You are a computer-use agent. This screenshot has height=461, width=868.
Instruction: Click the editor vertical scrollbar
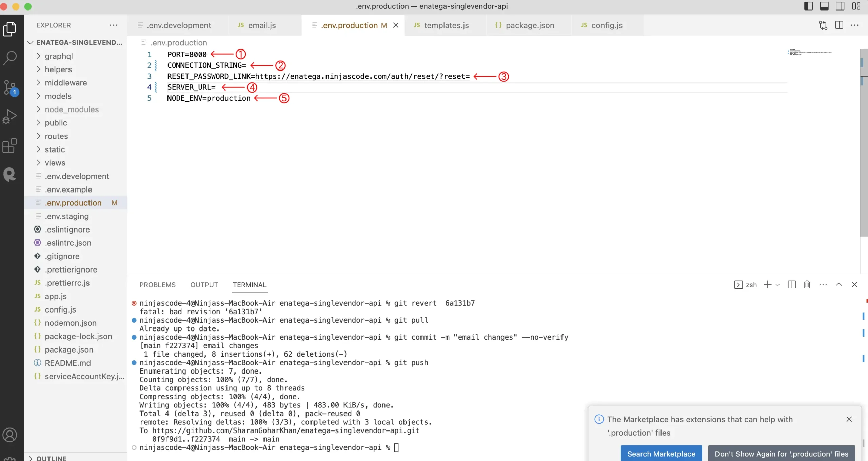click(864, 142)
